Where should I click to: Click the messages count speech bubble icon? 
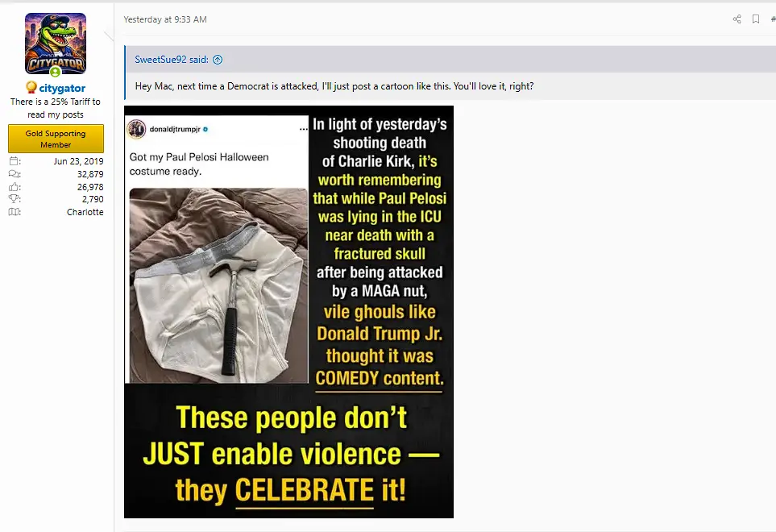tap(15, 173)
